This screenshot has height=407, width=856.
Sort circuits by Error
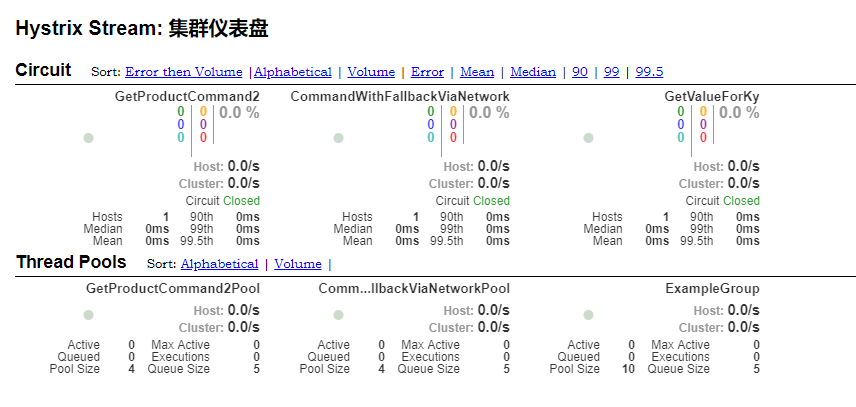click(x=427, y=72)
